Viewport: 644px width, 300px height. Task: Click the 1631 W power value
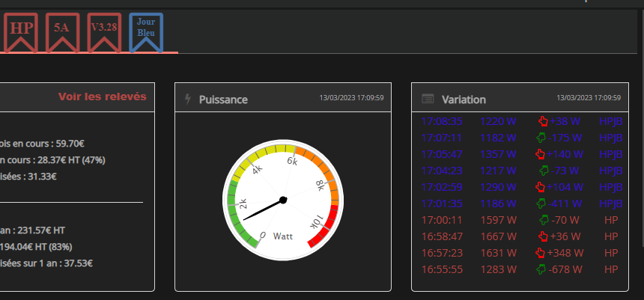coord(498,253)
